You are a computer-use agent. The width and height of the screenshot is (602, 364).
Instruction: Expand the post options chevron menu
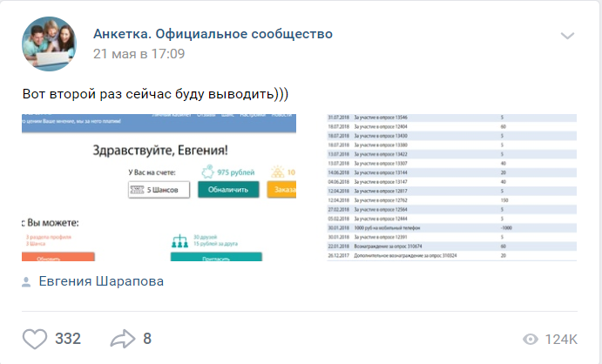[567, 36]
